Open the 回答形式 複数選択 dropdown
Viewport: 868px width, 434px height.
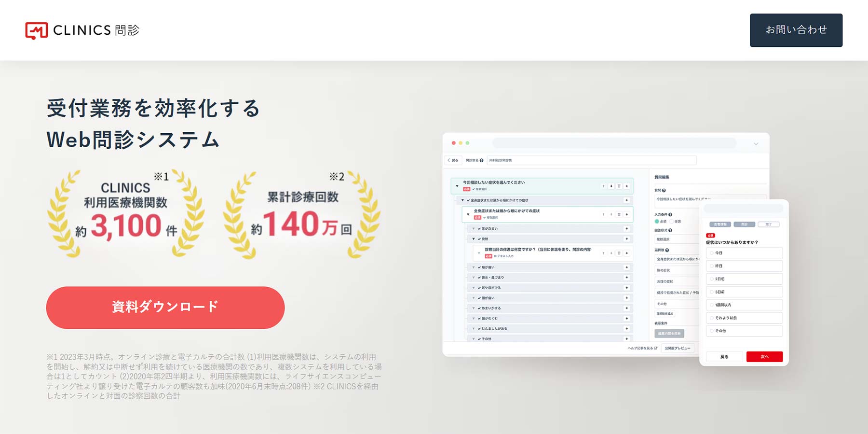click(677, 239)
